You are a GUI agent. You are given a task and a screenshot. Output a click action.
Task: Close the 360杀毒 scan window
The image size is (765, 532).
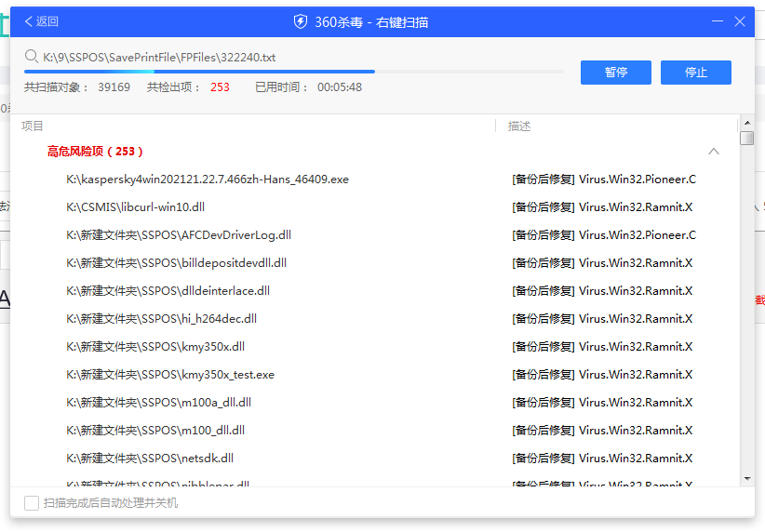coord(740,20)
